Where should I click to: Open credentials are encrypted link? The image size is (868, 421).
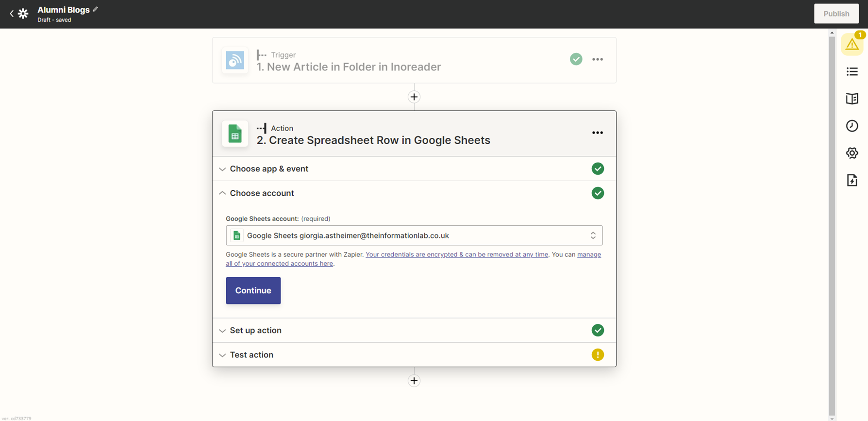coord(457,254)
